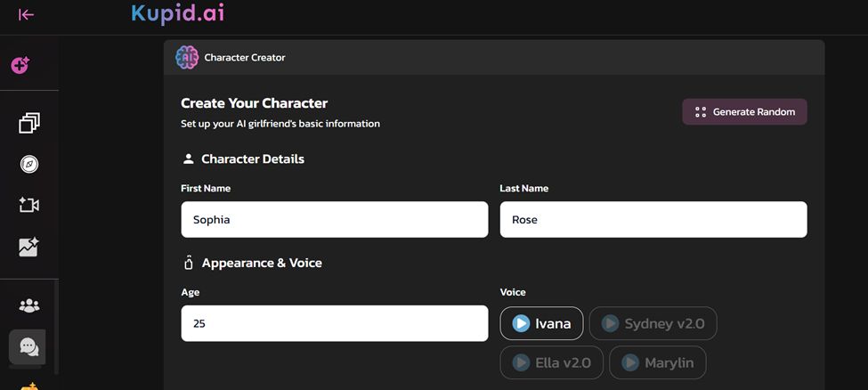This screenshot has width=868, height=390.
Task: Play the Ivana voice preview
Action: pyautogui.click(x=522, y=323)
